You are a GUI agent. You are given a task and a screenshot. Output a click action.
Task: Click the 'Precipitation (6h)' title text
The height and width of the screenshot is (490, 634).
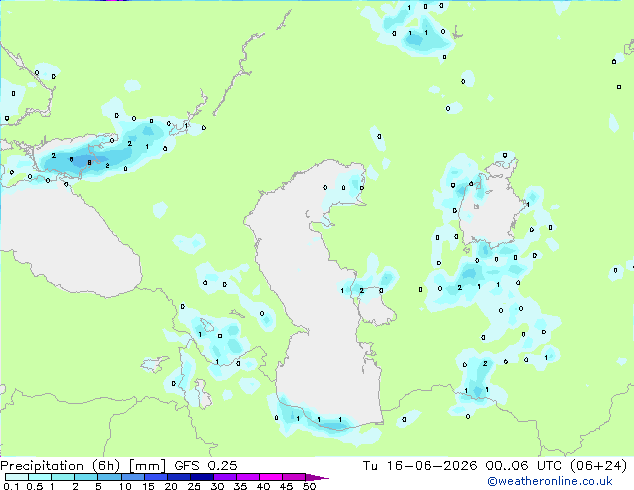[60, 466]
